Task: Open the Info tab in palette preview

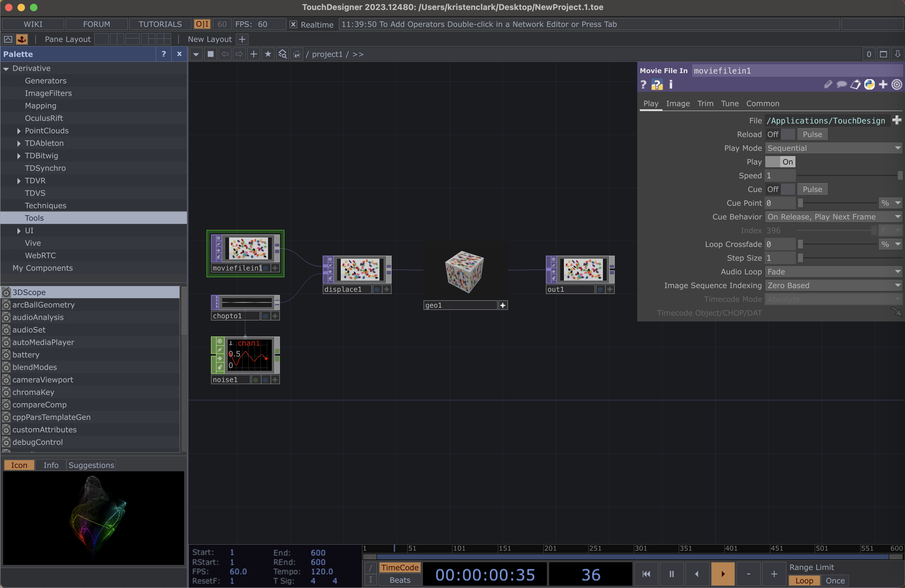Action: (51, 465)
